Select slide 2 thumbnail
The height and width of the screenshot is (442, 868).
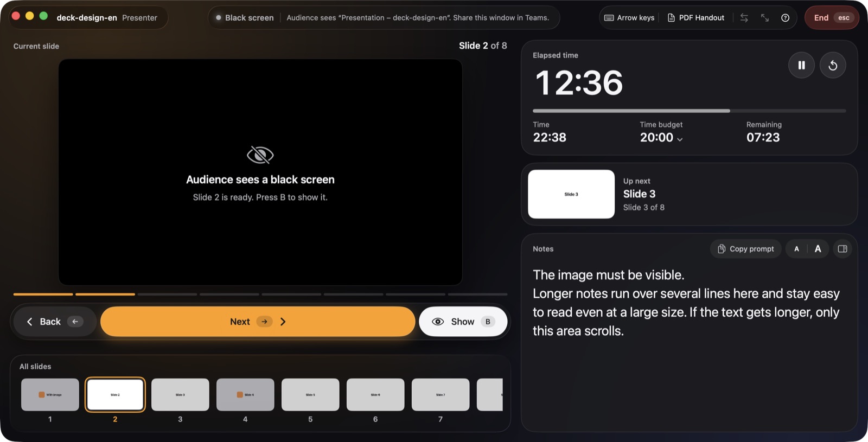coord(115,395)
